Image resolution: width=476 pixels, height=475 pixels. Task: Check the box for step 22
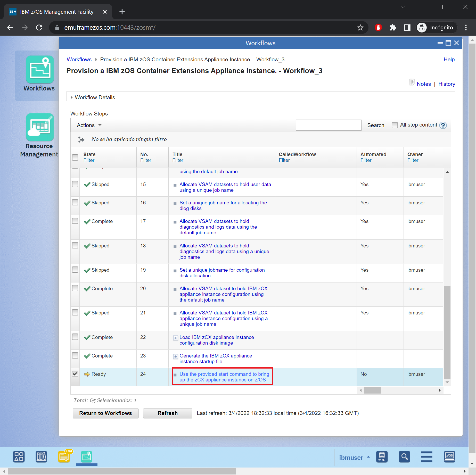pos(75,337)
